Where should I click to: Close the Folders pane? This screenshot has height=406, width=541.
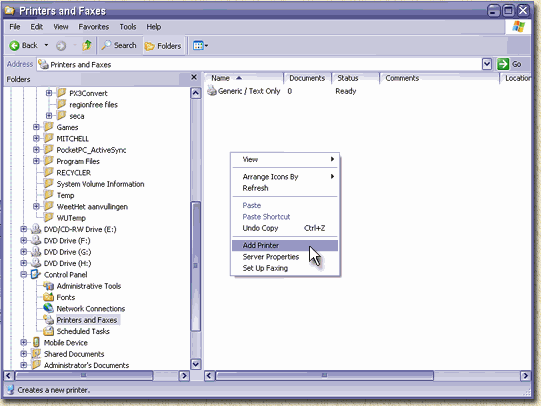tap(194, 77)
